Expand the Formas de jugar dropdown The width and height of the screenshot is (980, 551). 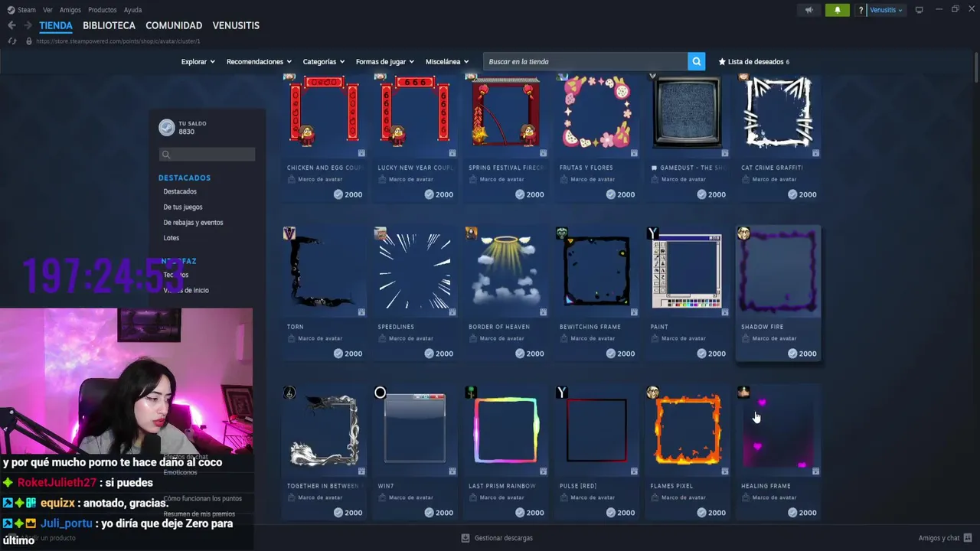(384, 61)
